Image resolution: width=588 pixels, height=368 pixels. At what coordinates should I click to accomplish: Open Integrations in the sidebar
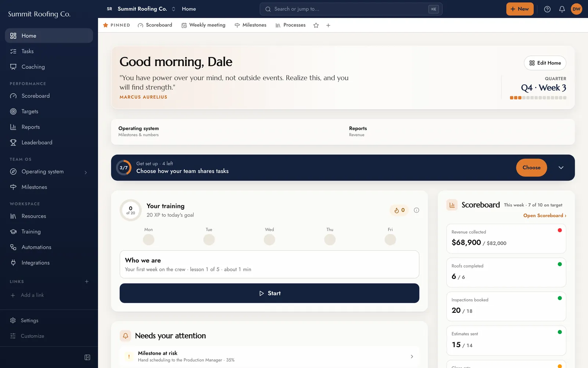click(49, 263)
